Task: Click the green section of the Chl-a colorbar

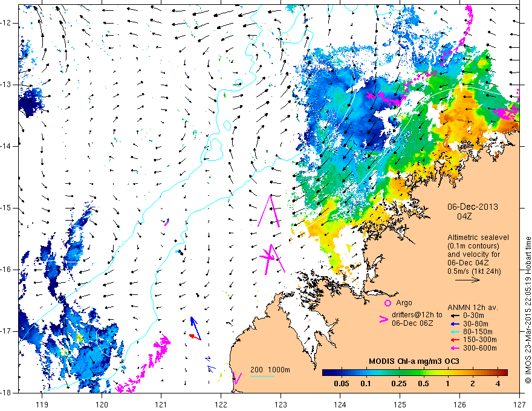Action: click(x=410, y=372)
